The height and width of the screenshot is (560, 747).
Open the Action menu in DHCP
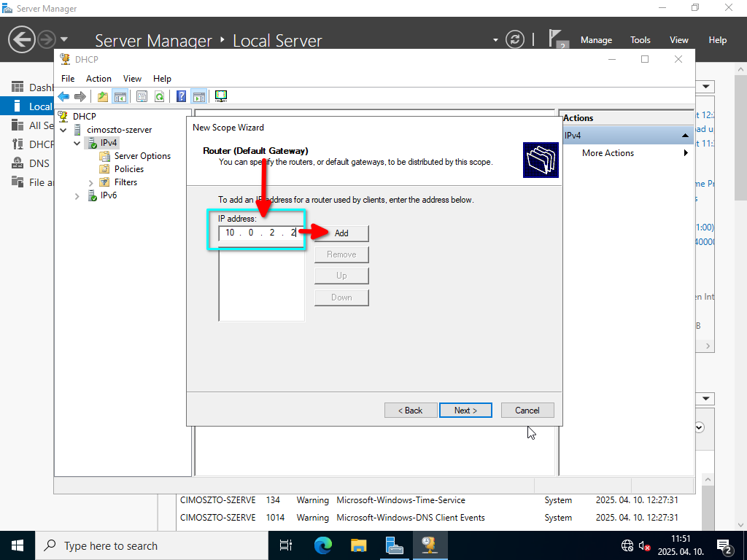coord(98,79)
